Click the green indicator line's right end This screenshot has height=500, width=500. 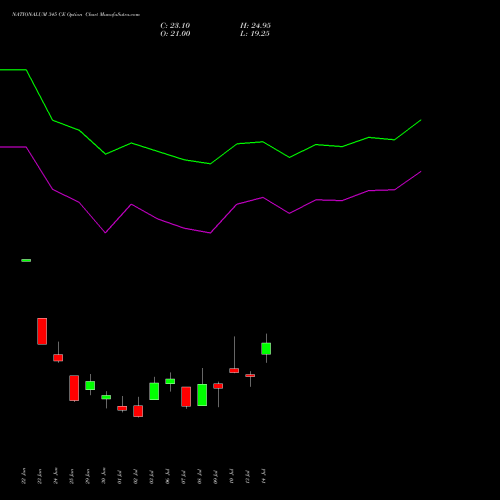(421, 120)
